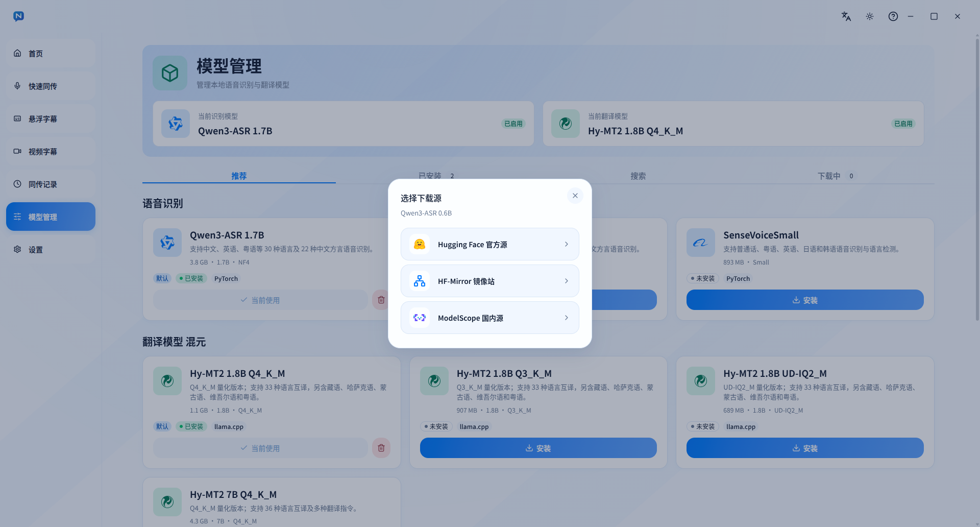Click the app logo icon
The width and height of the screenshot is (980, 527).
(x=19, y=16)
